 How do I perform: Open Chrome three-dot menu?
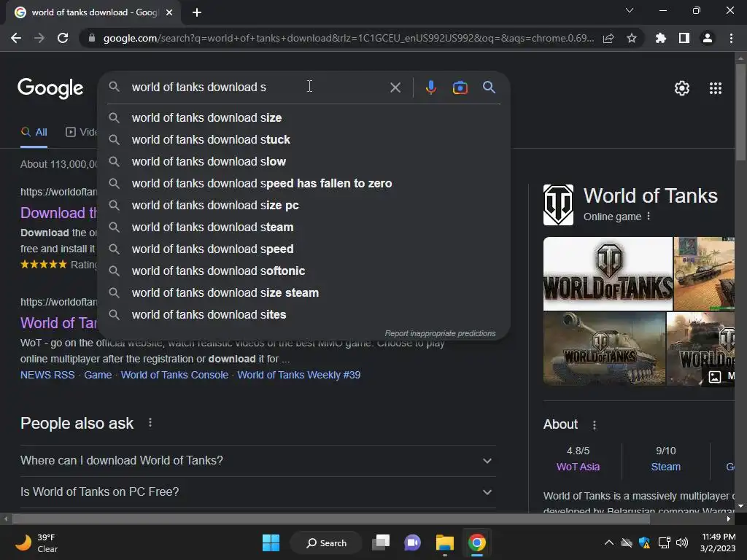731,38
